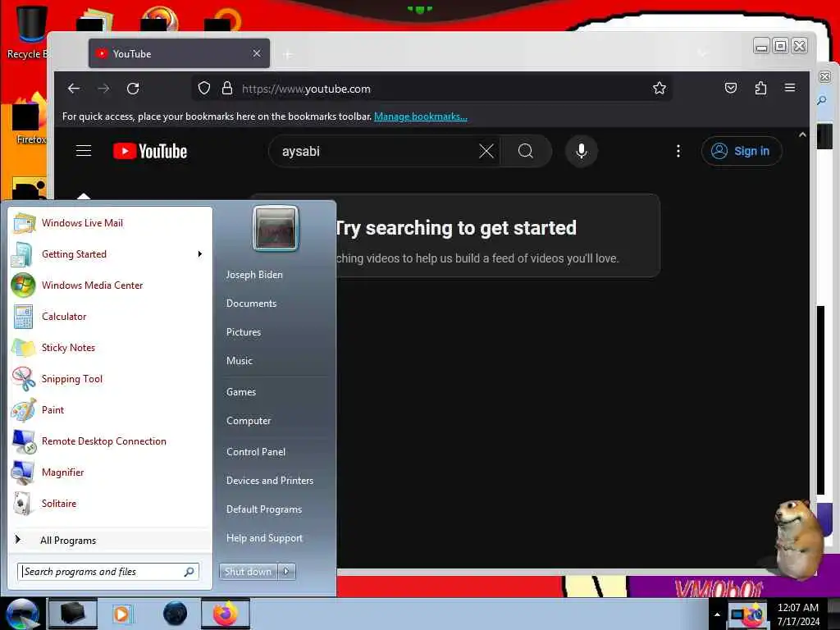Click the YouTube logo
This screenshot has width=840, height=630.
pos(150,152)
